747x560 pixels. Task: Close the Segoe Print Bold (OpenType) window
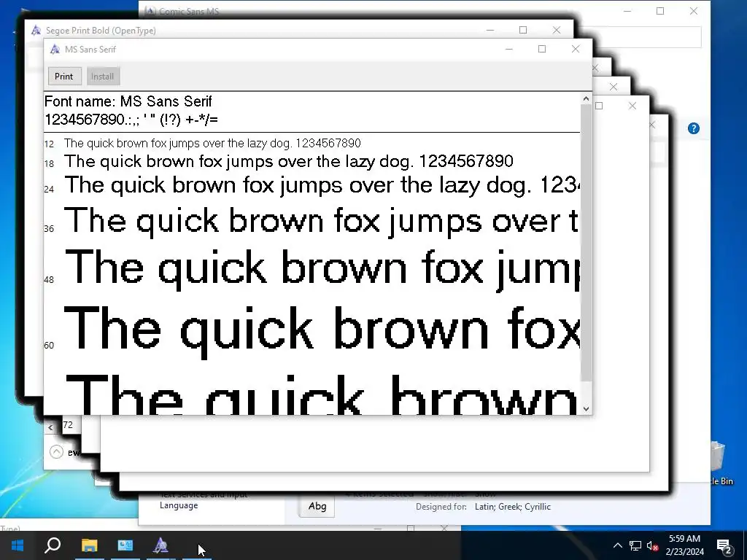point(557,30)
